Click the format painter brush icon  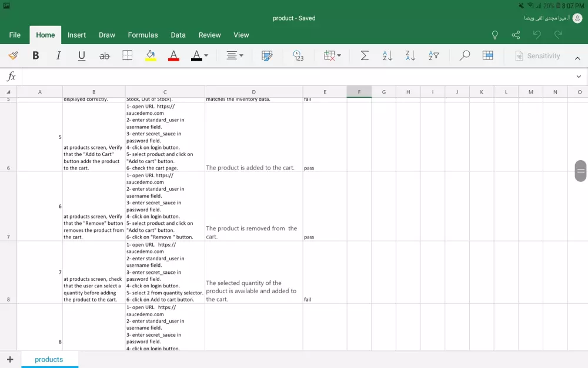[x=13, y=56]
